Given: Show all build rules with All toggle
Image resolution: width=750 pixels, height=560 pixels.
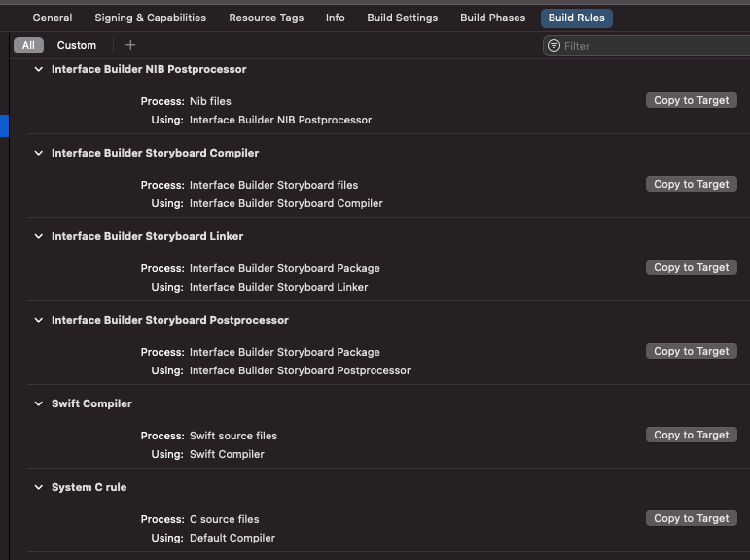Looking at the screenshot, I should pyautogui.click(x=29, y=45).
